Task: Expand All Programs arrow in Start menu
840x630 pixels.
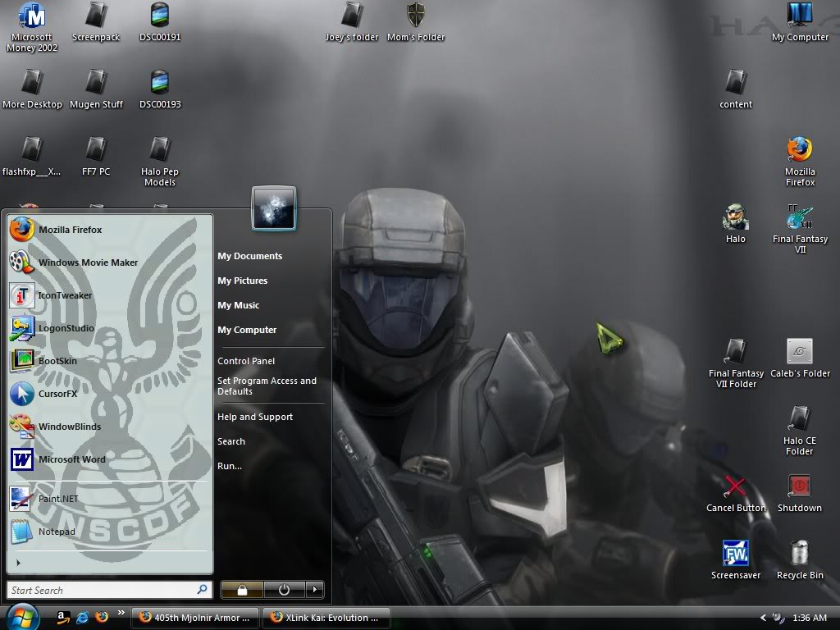Action: click(x=18, y=563)
